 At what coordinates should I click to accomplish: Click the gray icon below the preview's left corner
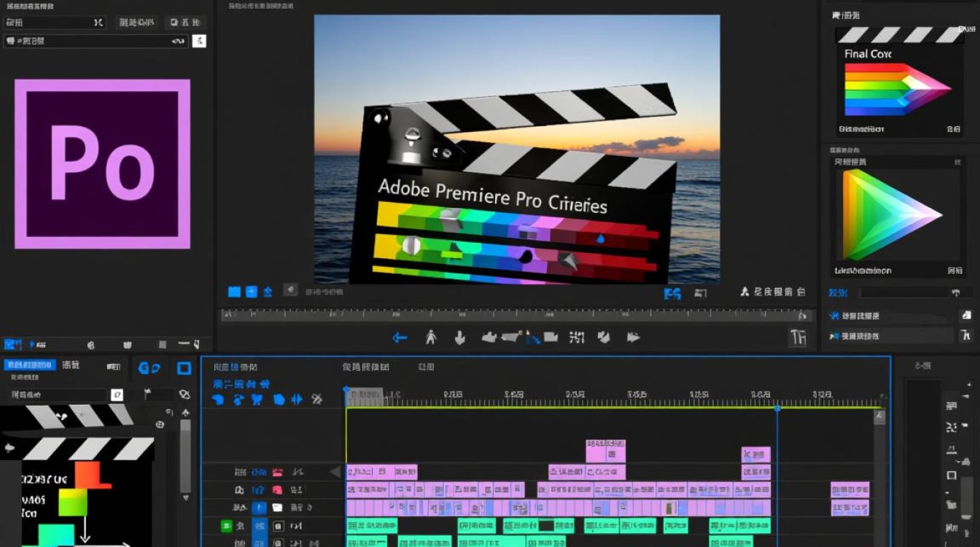290,290
